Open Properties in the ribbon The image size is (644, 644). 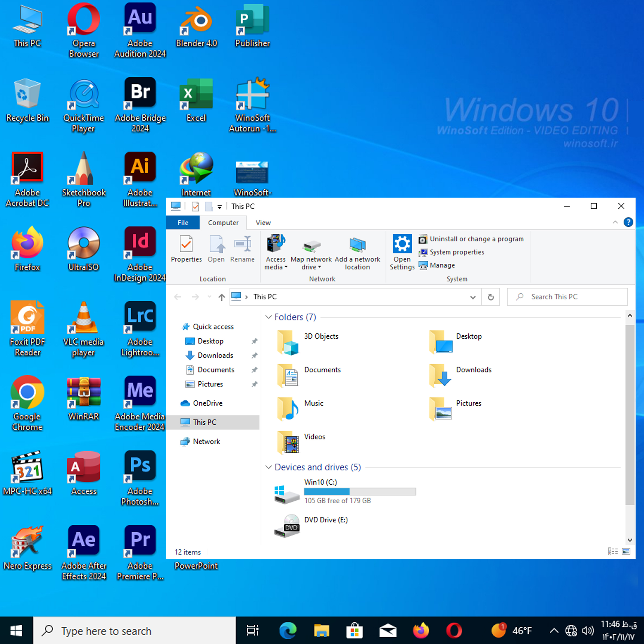click(186, 249)
